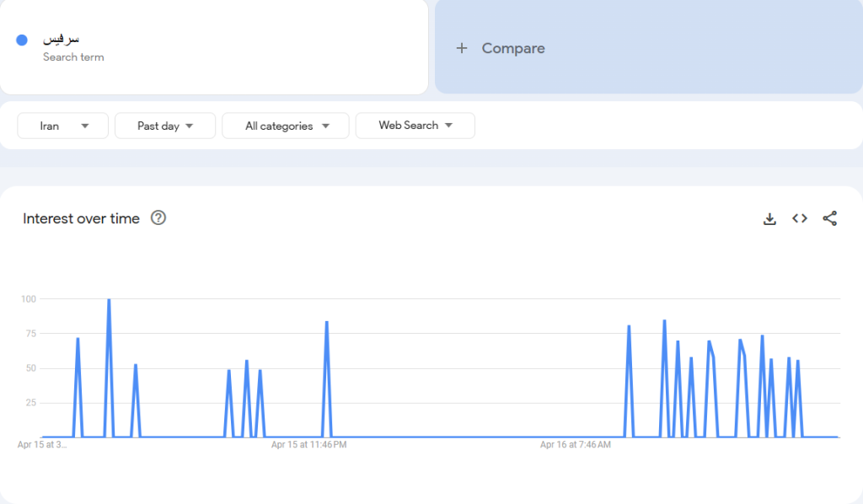Share the Interest over time chart

830,218
